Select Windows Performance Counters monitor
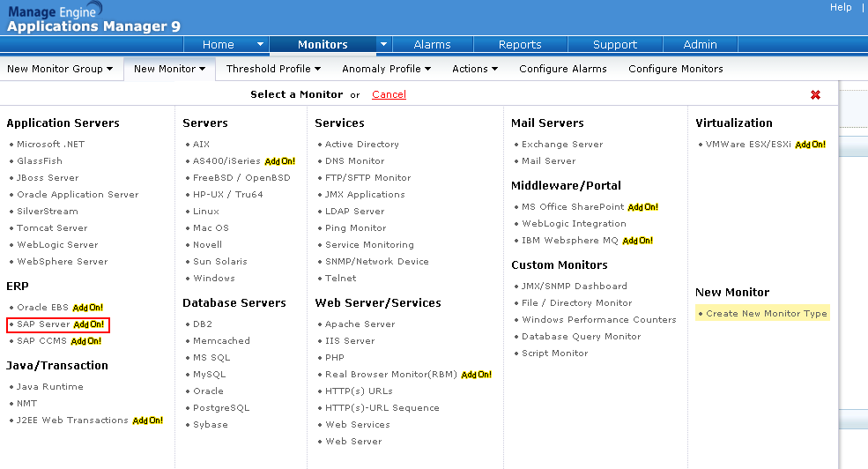Screen dimensions: 868x469 pos(599,319)
